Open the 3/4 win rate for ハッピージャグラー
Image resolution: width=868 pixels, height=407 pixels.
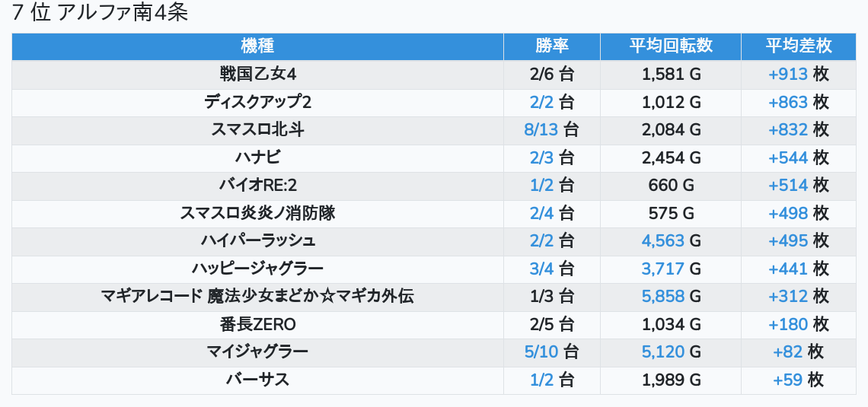coord(541,268)
